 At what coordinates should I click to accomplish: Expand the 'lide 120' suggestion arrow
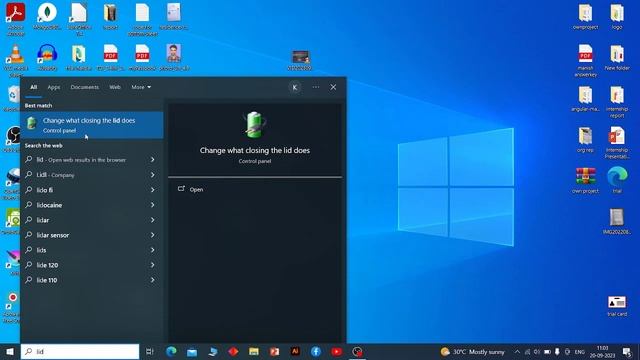point(152,265)
